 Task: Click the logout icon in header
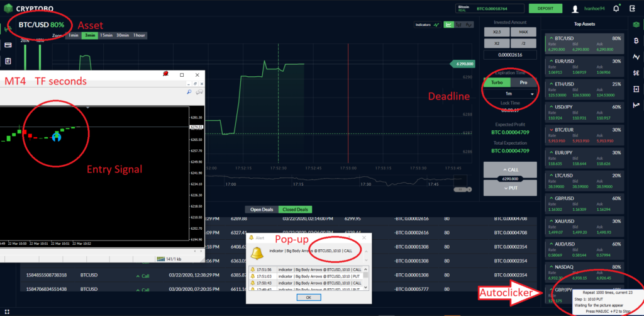pos(633,9)
